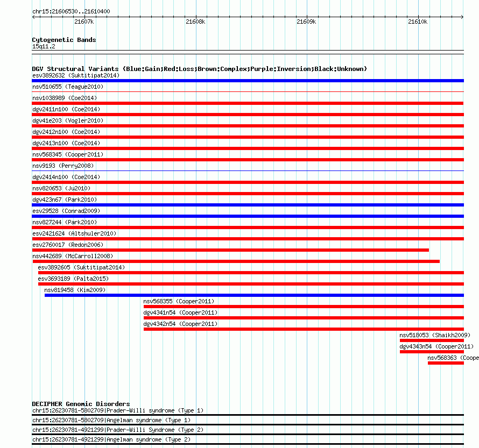Select the nsv820653 (Ju2010) label
The image size is (479, 448).
(61, 188)
